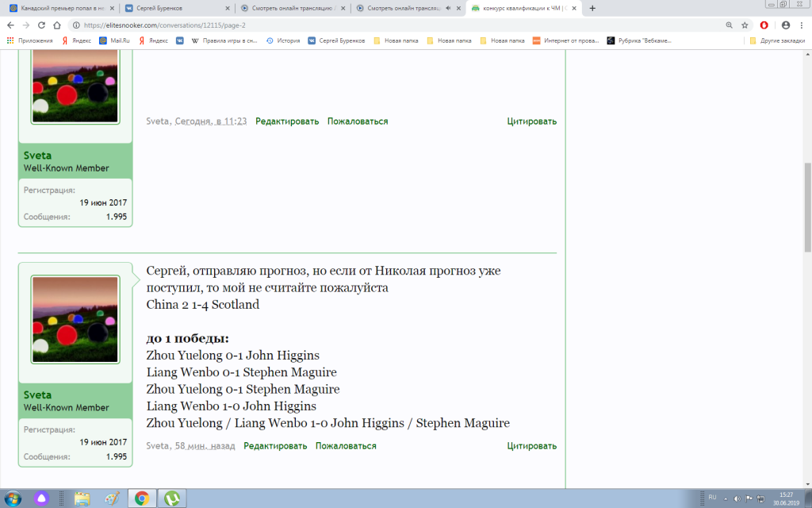Reload the page with the refresh icon

(x=41, y=25)
